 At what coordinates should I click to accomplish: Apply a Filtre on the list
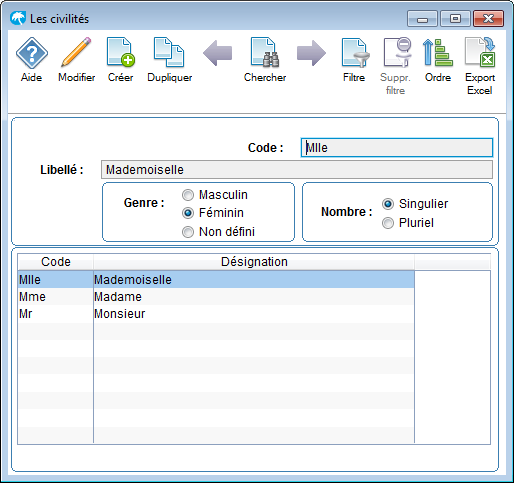click(x=355, y=52)
